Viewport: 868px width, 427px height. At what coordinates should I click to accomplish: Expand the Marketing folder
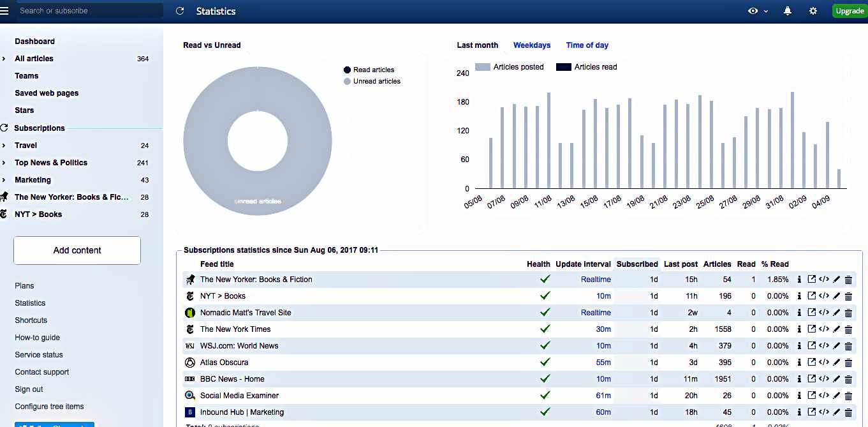pyautogui.click(x=4, y=180)
